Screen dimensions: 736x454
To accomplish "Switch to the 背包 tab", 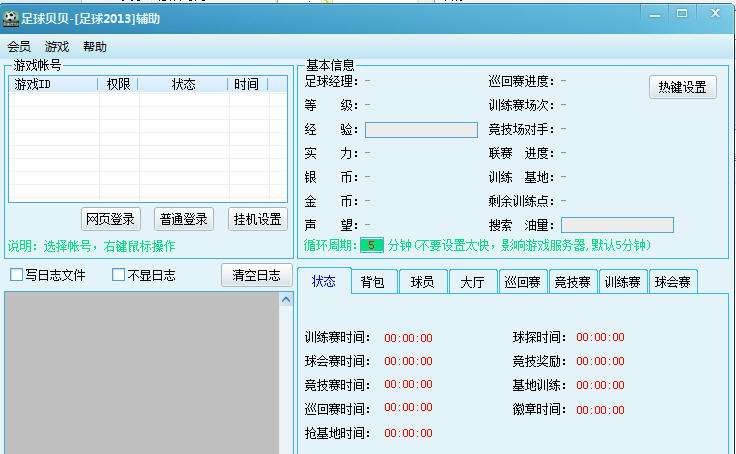I will click(x=372, y=282).
